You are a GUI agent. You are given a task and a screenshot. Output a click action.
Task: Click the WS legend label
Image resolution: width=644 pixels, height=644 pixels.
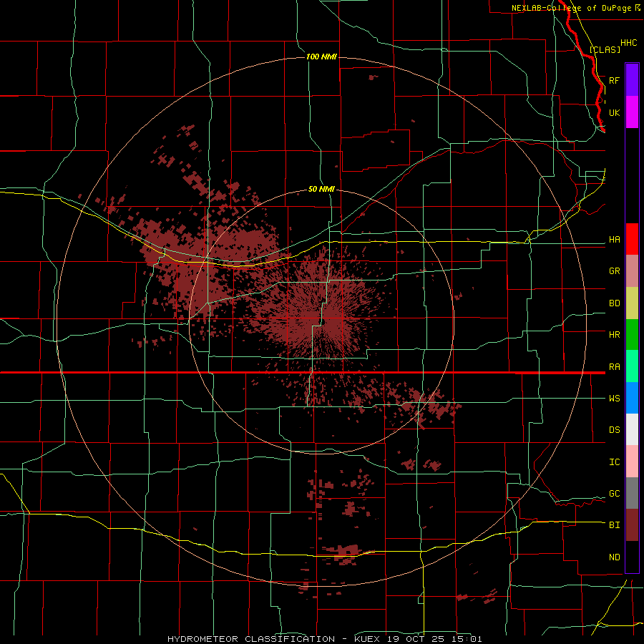(614, 398)
